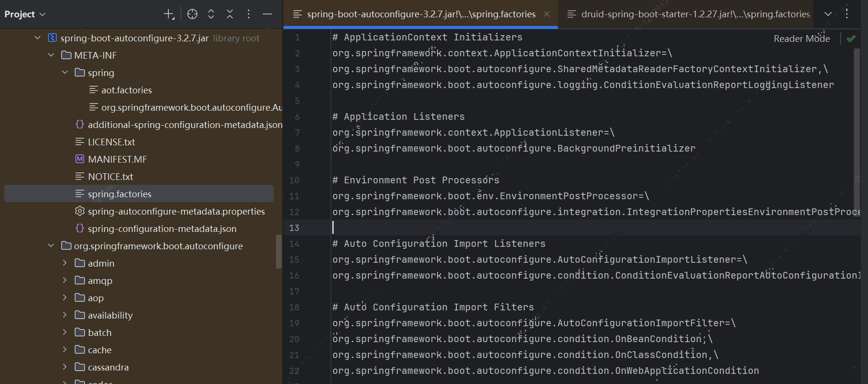Viewport: 868px width, 384px height.
Task: Open org.springframework.boot.autoconfigure.Au... imports file
Action: (191, 107)
